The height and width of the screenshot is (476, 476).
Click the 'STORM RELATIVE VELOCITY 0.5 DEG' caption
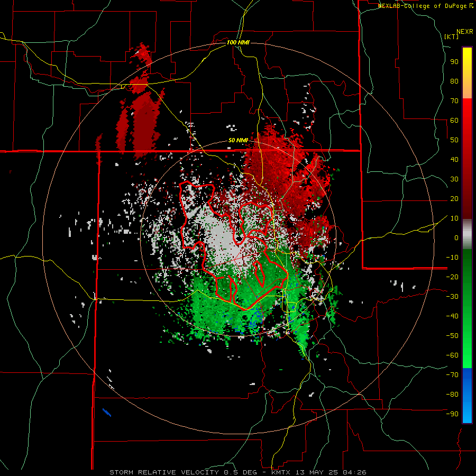click(183, 472)
